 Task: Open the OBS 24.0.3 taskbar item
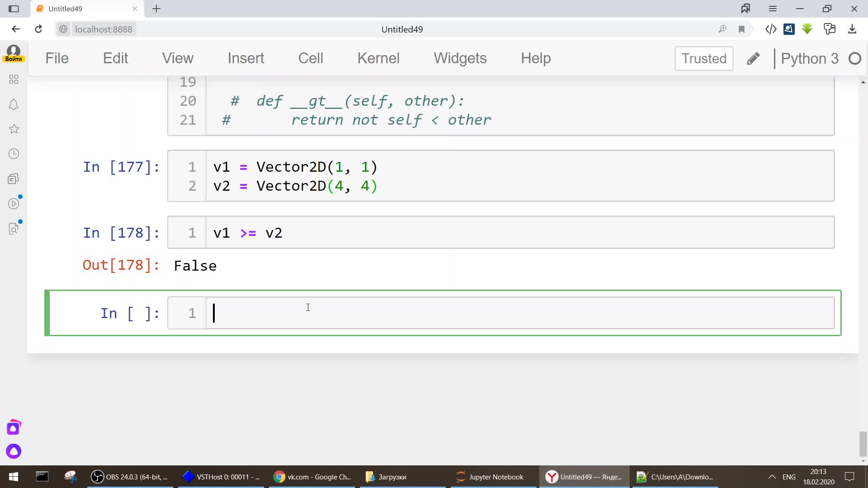[130, 477]
